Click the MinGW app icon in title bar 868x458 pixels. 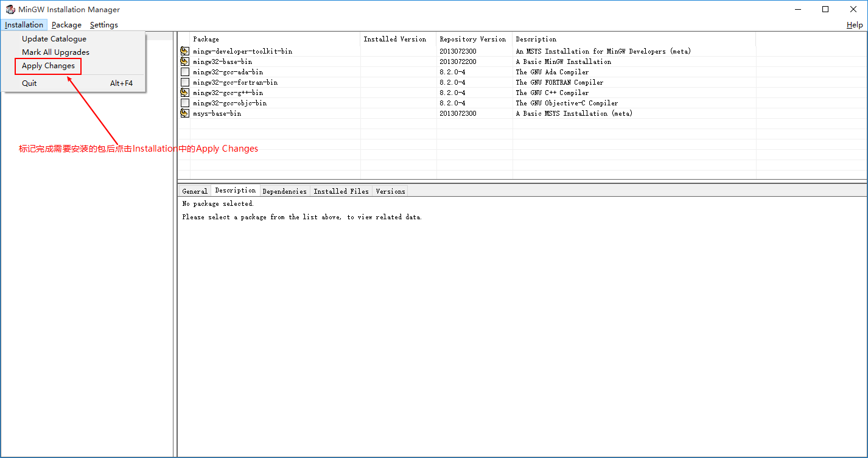[x=10, y=9]
